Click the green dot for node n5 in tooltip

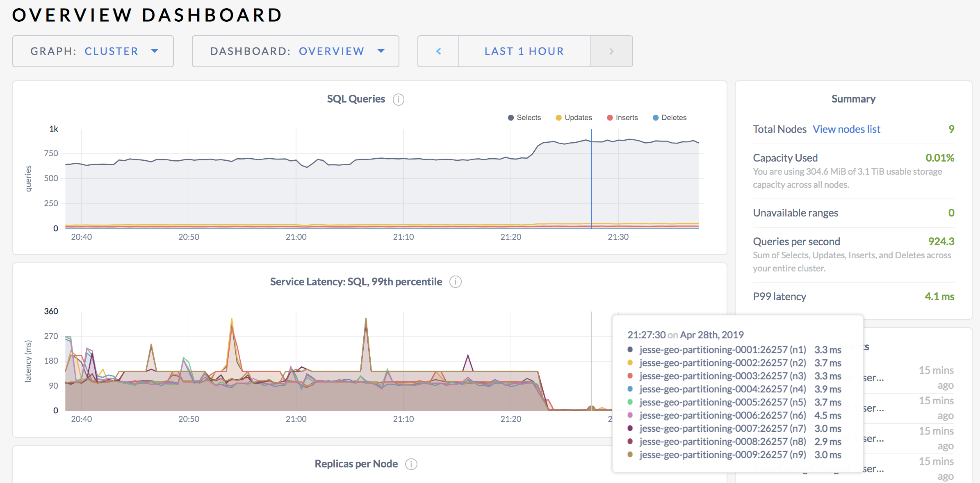tap(631, 402)
